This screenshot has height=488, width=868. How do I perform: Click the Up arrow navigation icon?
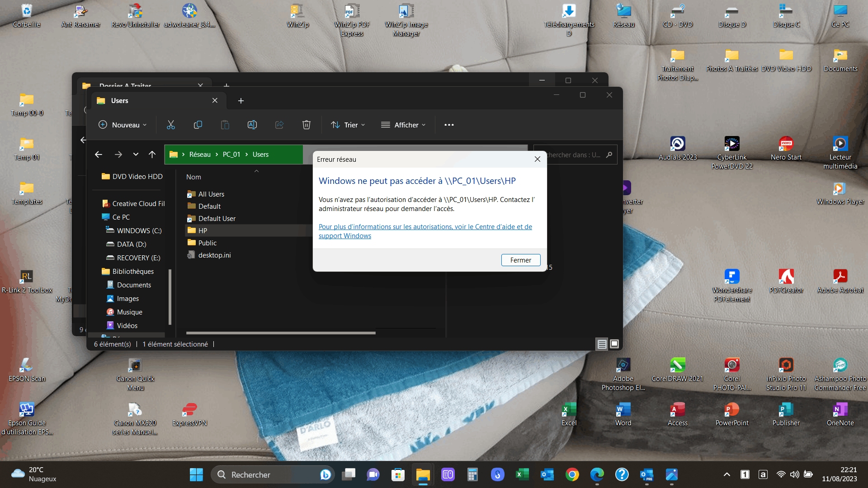[152, 155]
